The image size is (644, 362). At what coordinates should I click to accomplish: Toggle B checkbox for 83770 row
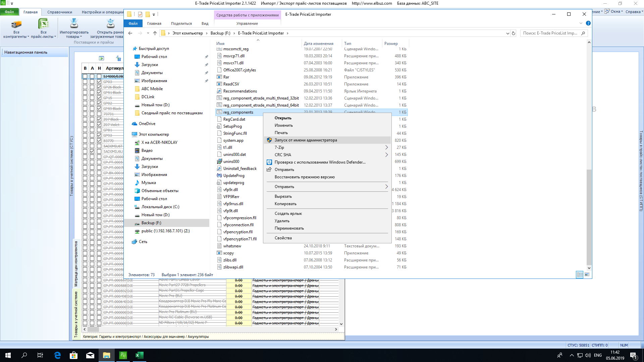[85, 141]
